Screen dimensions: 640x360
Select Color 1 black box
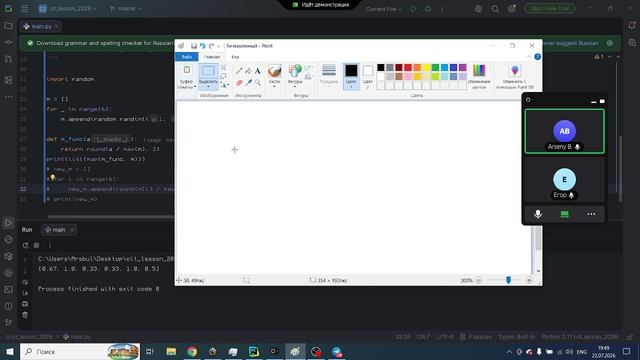click(351, 76)
